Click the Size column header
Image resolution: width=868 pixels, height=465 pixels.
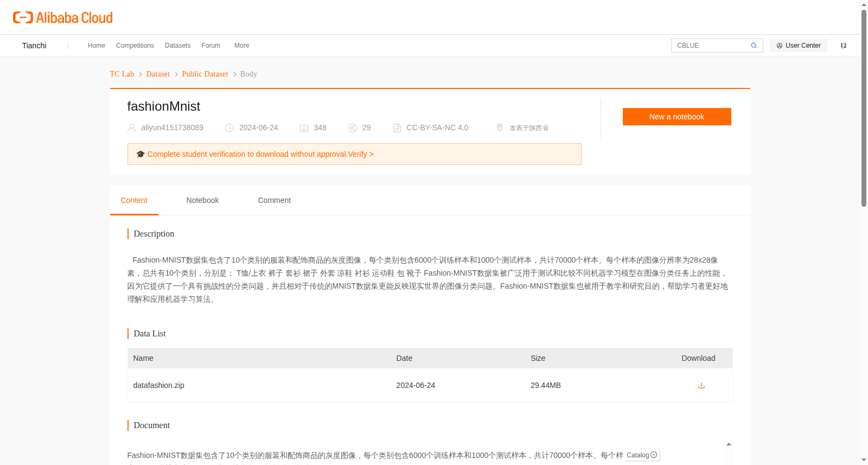pos(538,358)
